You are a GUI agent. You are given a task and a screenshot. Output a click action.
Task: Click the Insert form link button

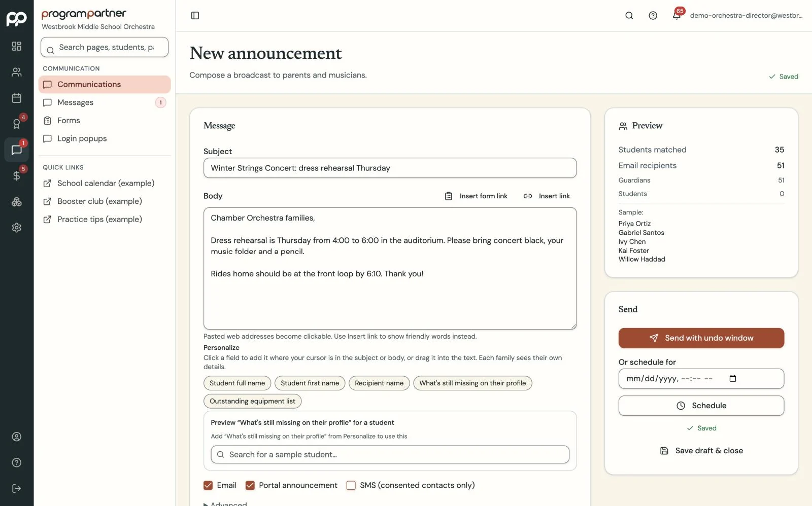[x=476, y=196]
